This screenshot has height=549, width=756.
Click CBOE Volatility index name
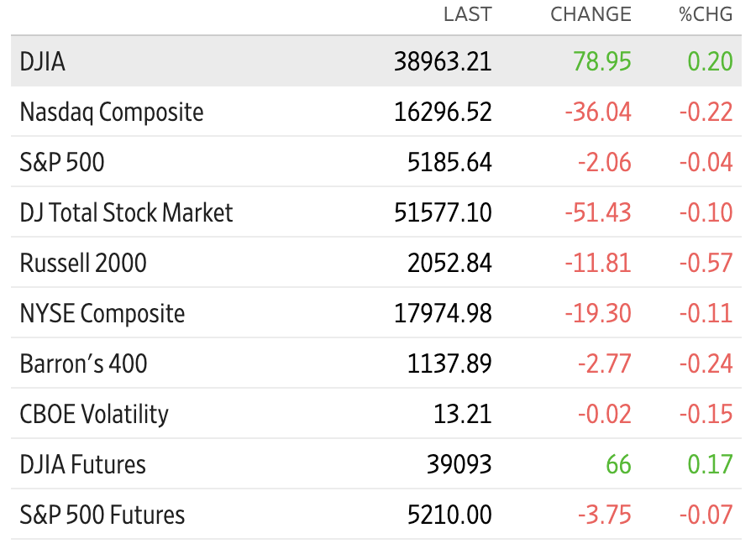(94, 415)
